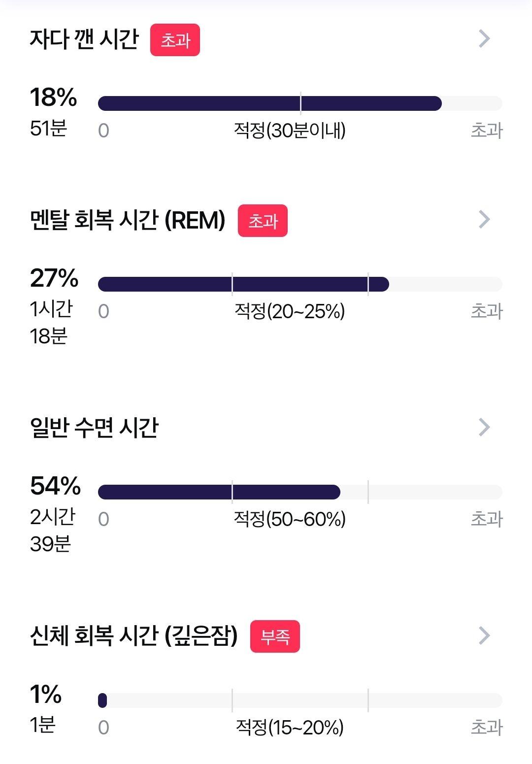Click the 1% deep sleep progress bar
Viewport: 532px width, 764px height.
(x=300, y=700)
